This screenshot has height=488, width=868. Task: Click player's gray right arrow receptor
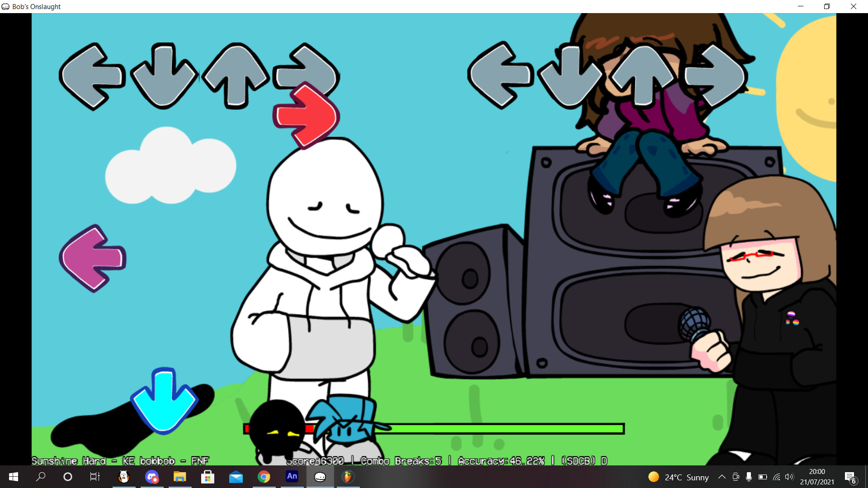tap(715, 76)
